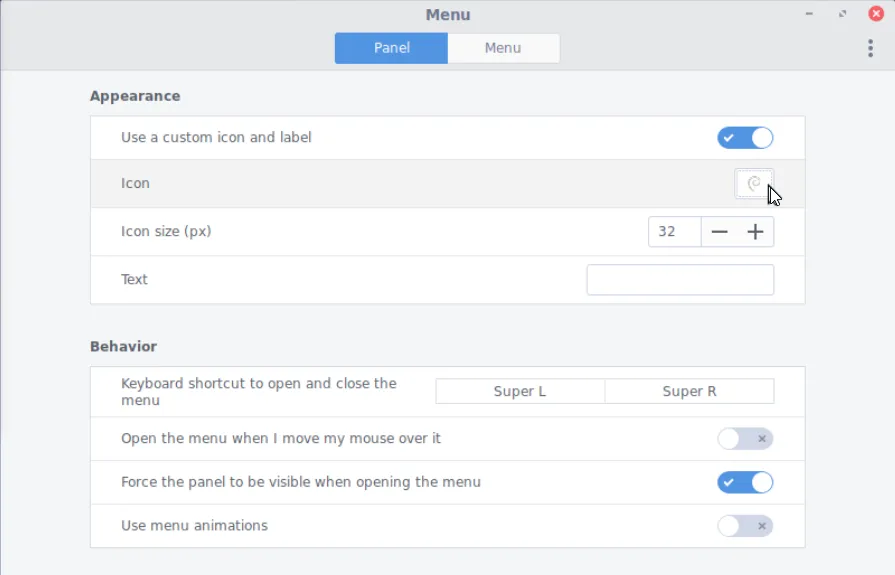
Task: Click the Use menu animations label
Action: click(x=194, y=526)
